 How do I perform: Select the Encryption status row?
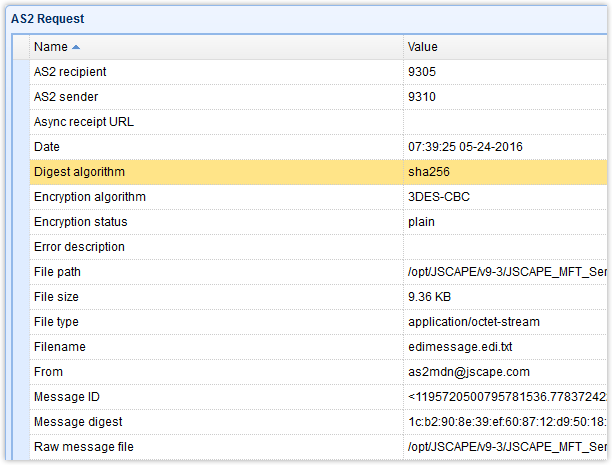point(80,222)
